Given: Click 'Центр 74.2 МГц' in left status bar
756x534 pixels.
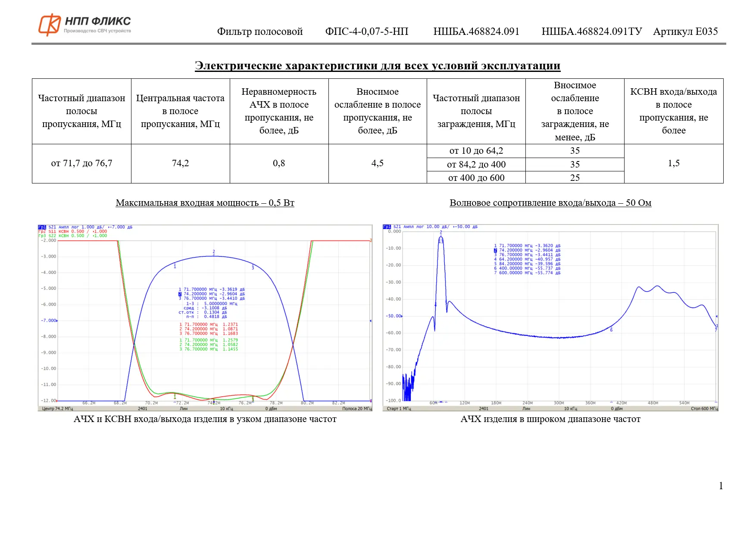Looking at the screenshot, I should (x=57, y=409).
